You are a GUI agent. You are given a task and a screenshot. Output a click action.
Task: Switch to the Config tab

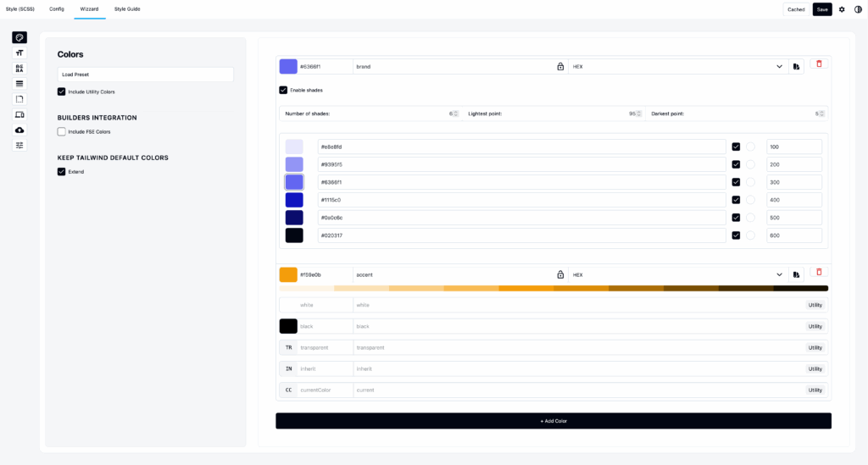(57, 9)
